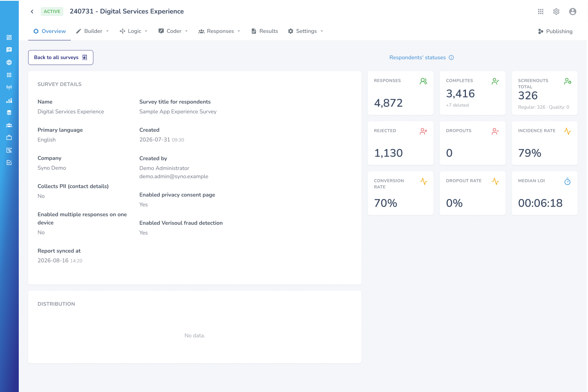Image resolution: width=588 pixels, height=392 pixels.
Task: Click the ACTIVE status badge
Action: point(52,12)
